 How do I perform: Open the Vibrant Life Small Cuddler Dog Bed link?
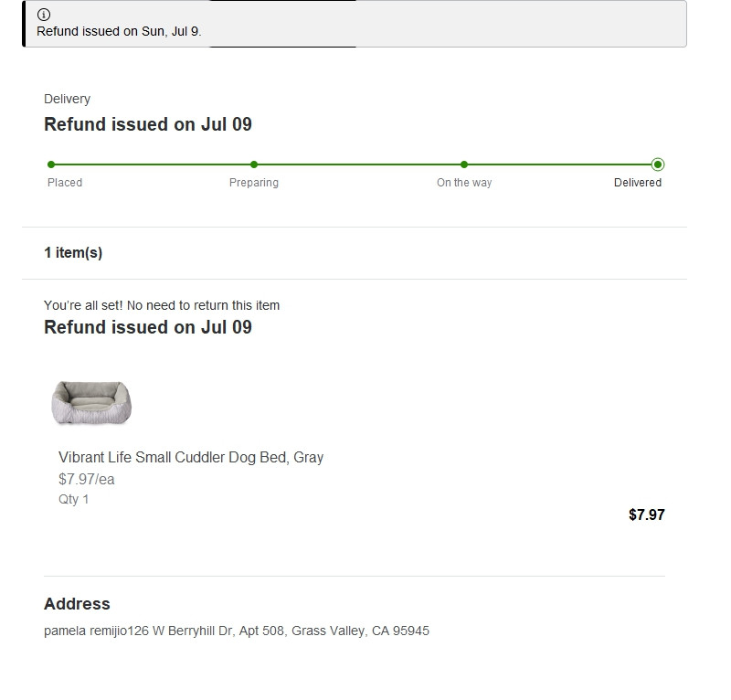coord(191,457)
